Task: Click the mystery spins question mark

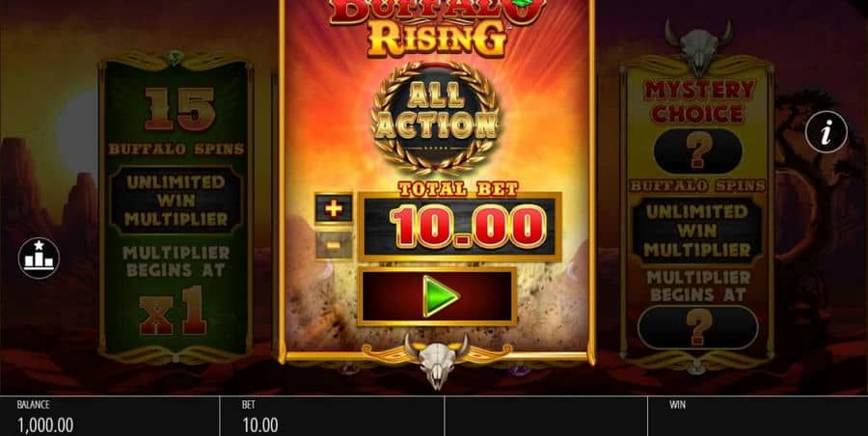Action: pyautogui.click(x=697, y=151)
